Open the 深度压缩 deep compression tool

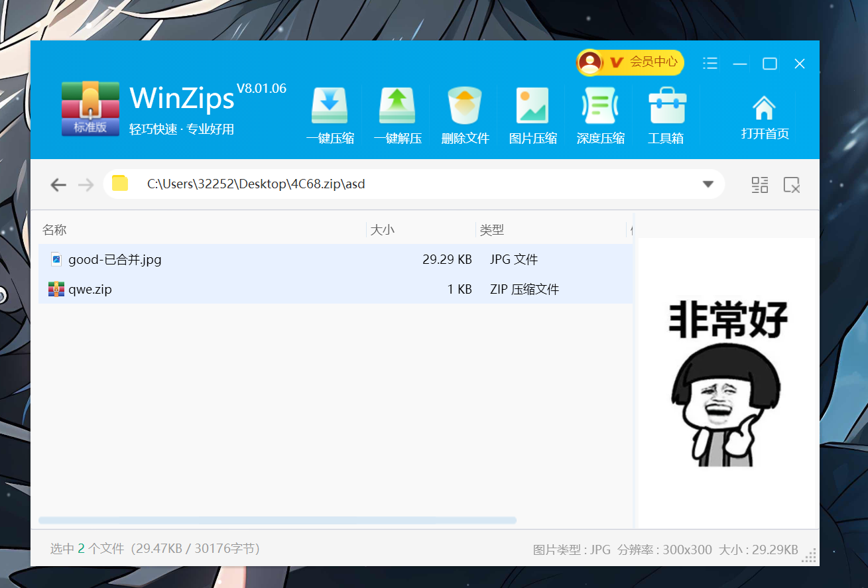pos(600,107)
